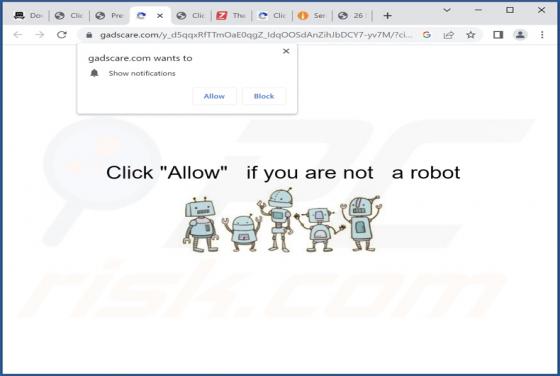The width and height of the screenshot is (560, 376).
Task: Click the gadscare.com address bar URL
Action: coord(256,35)
